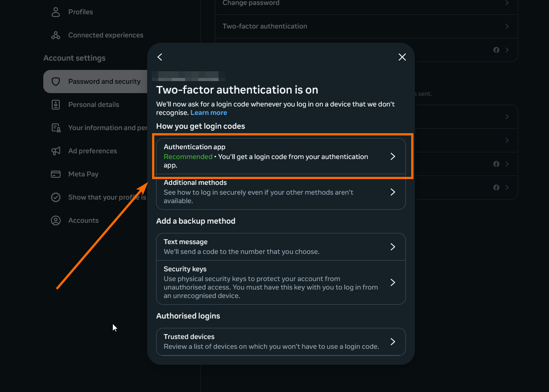Select Accounts in the sidebar menu

tap(83, 220)
